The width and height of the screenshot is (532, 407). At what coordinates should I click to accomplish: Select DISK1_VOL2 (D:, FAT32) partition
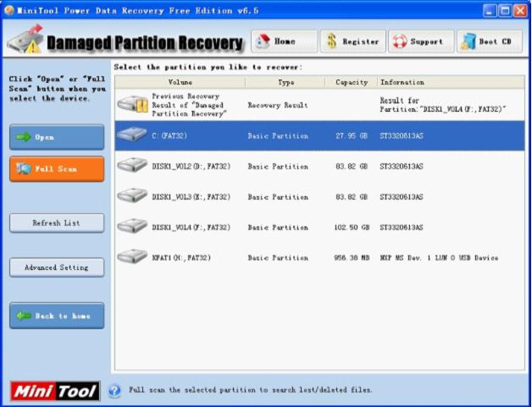(319, 167)
